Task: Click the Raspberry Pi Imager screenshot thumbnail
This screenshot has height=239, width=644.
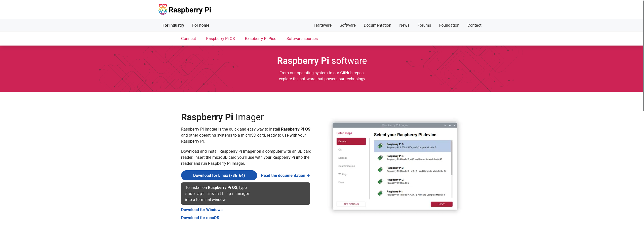Action: (395, 166)
